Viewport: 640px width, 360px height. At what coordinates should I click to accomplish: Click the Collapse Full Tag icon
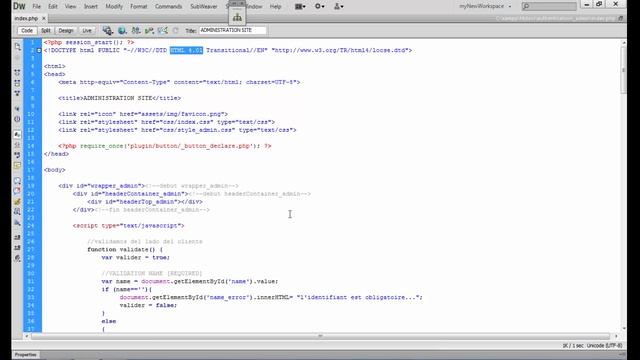click(17, 72)
